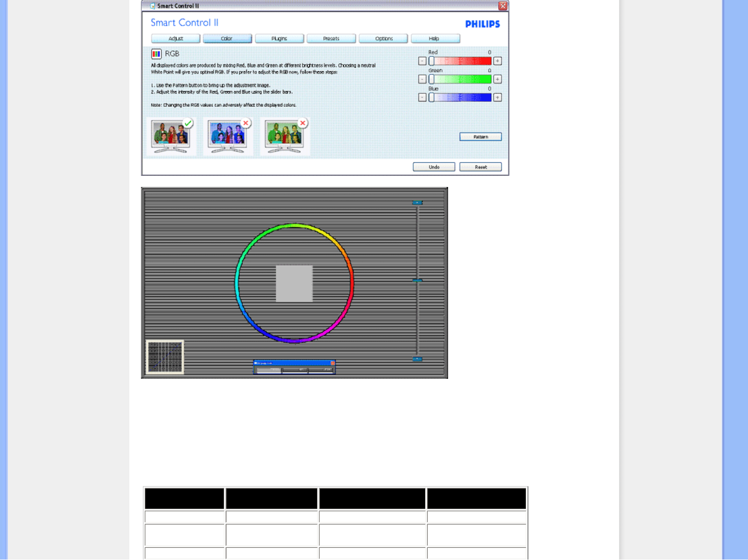Increase Blue with the plus button
The height and width of the screenshot is (560, 748).
497,98
